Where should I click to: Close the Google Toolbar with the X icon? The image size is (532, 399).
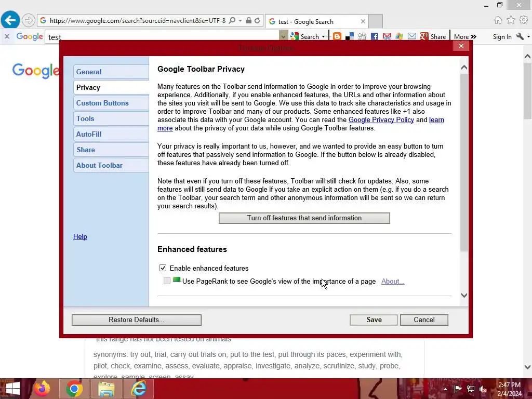(x=7, y=36)
